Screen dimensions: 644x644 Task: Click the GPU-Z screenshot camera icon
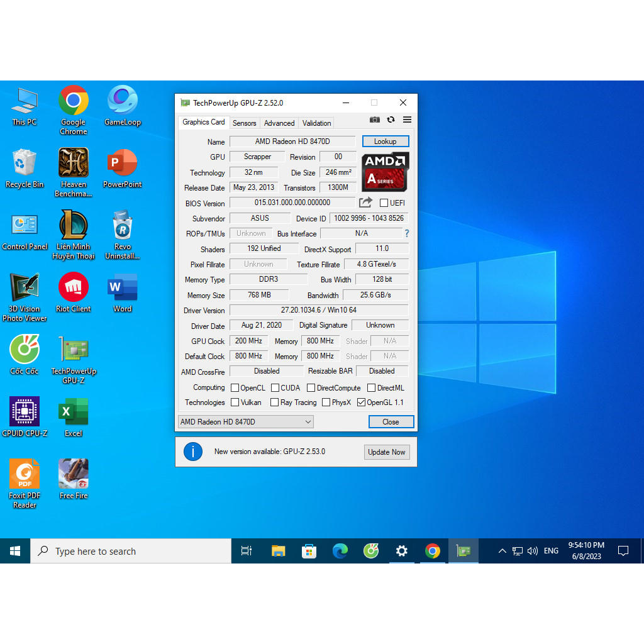pyautogui.click(x=375, y=119)
